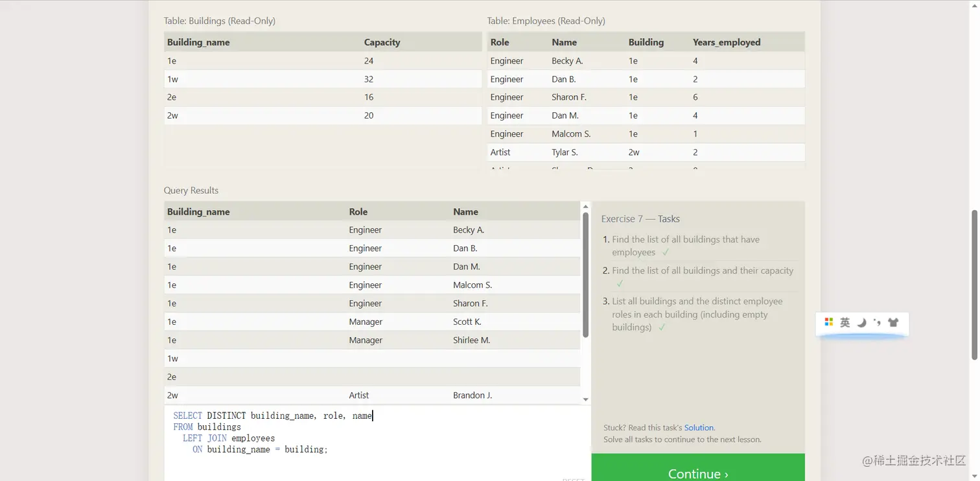This screenshot has height=481, width=980.
Task: Open the task's Solution link
Action: (699, 428)
